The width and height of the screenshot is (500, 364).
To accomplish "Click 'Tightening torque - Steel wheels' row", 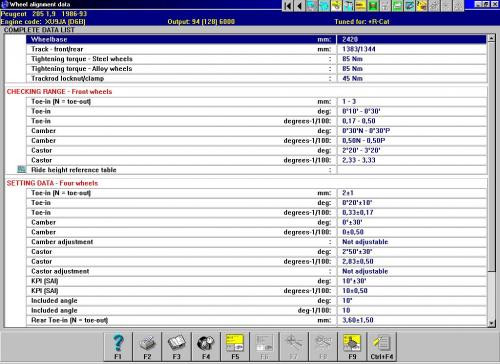I will tap(256, 59).
